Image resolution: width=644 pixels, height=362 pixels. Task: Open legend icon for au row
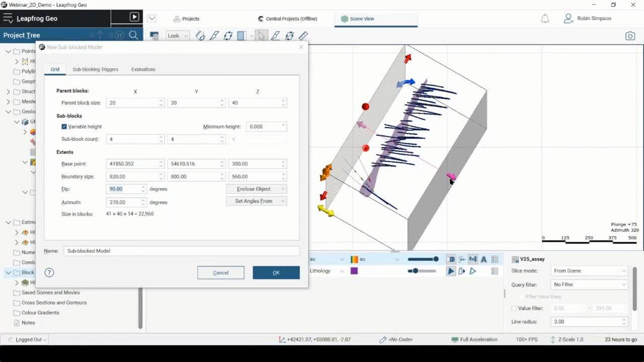click(x=495, y=259)
